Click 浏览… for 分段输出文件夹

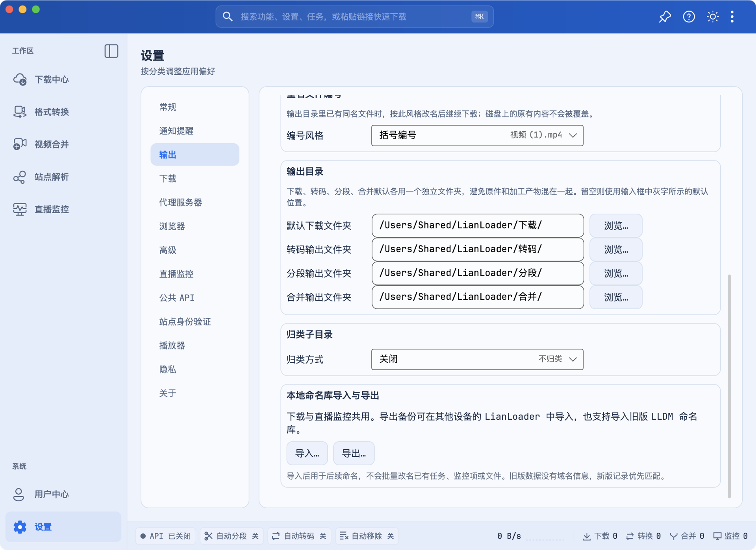(x=616, y=273)
